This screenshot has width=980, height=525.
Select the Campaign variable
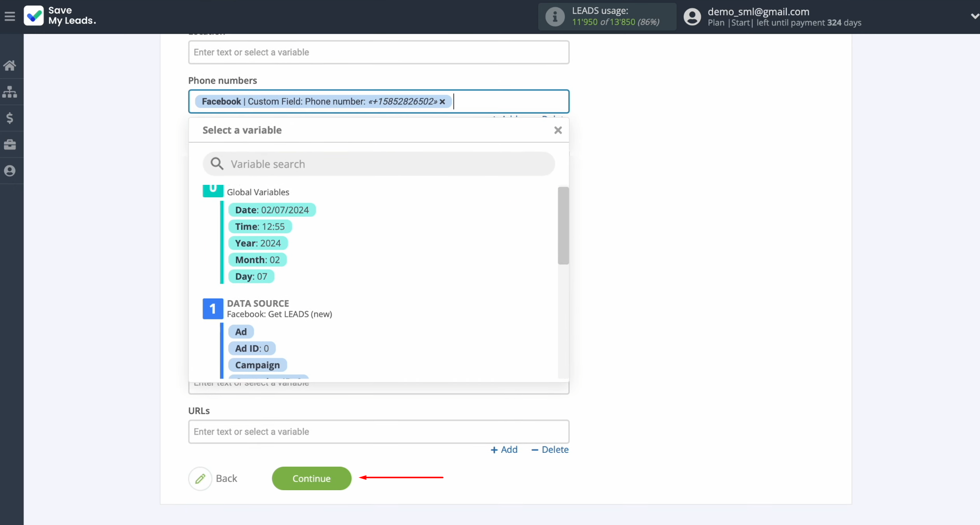[258, 365]
